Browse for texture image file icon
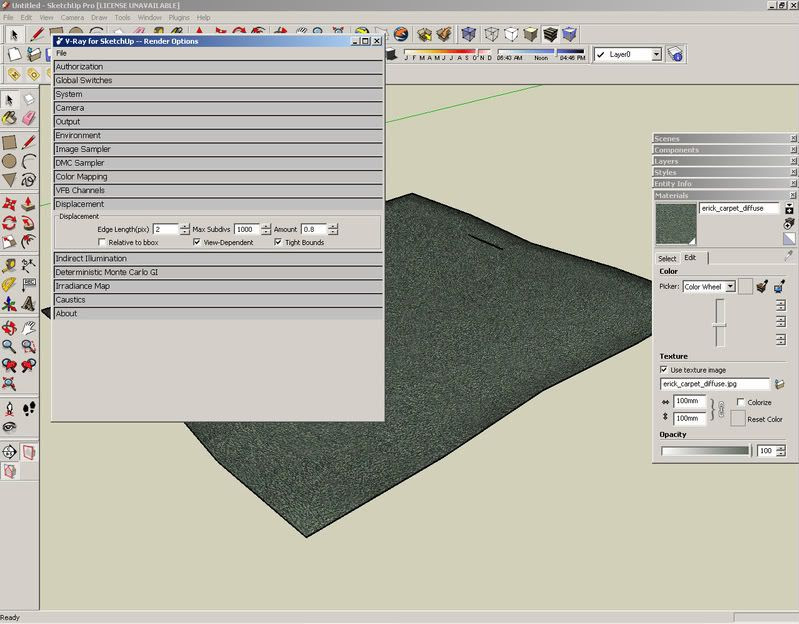The height and width of the screenshot is (624, 799). point(779,384)
